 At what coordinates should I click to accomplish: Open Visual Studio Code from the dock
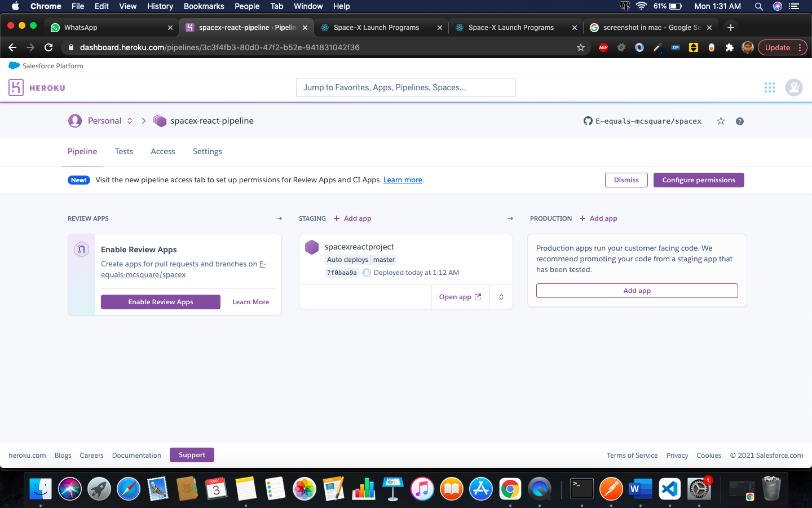670,489
